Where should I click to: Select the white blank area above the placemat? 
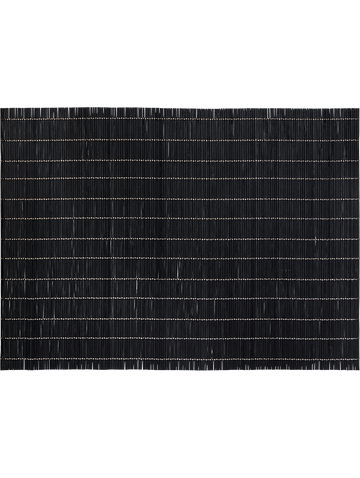click(180, 54)
